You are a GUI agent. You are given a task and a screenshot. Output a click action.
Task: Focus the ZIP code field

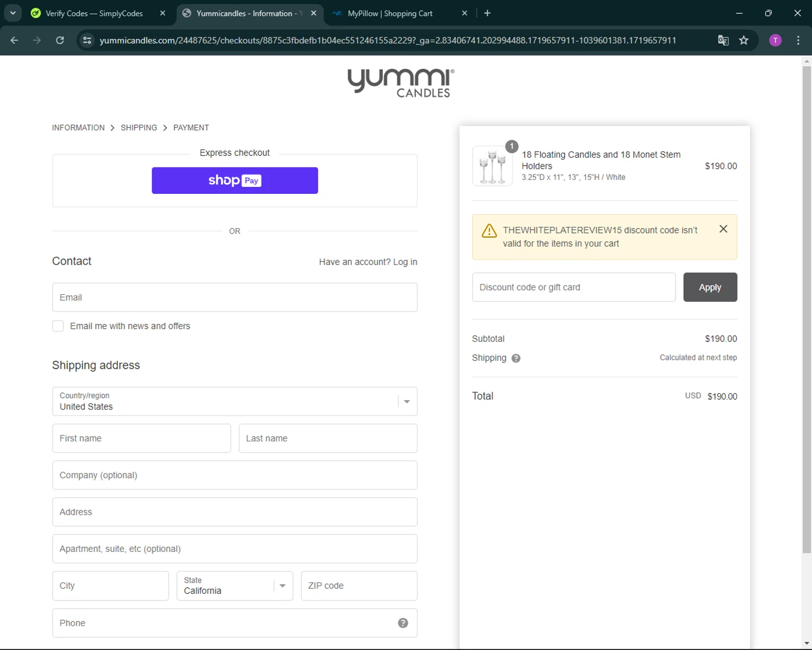(359, 586)
